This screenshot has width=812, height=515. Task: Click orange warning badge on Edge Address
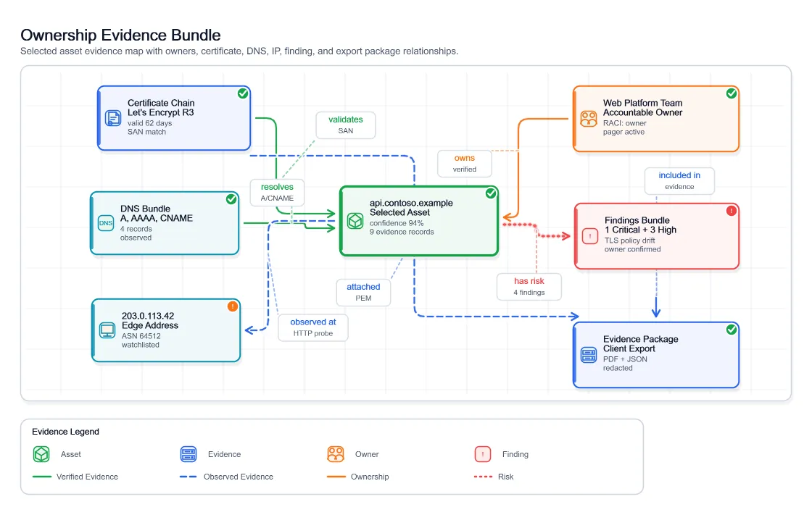233,306
